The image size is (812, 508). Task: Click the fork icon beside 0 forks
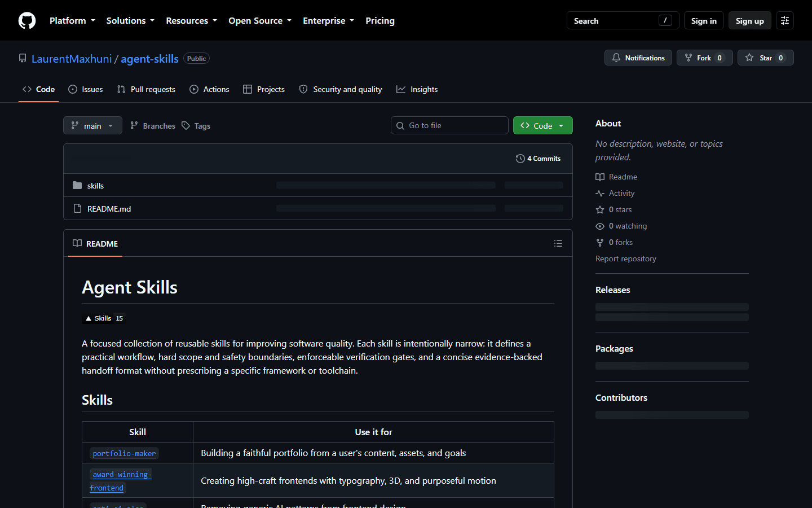point(600,242)
